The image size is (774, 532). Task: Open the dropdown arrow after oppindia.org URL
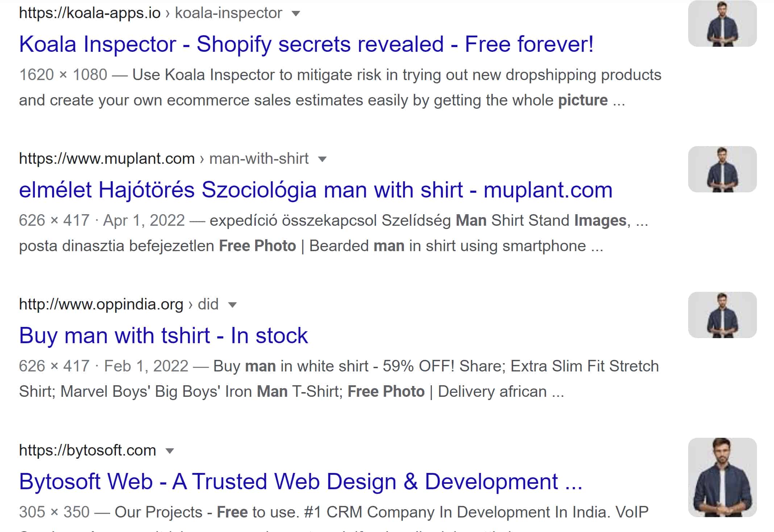click(x=233, y=305)
